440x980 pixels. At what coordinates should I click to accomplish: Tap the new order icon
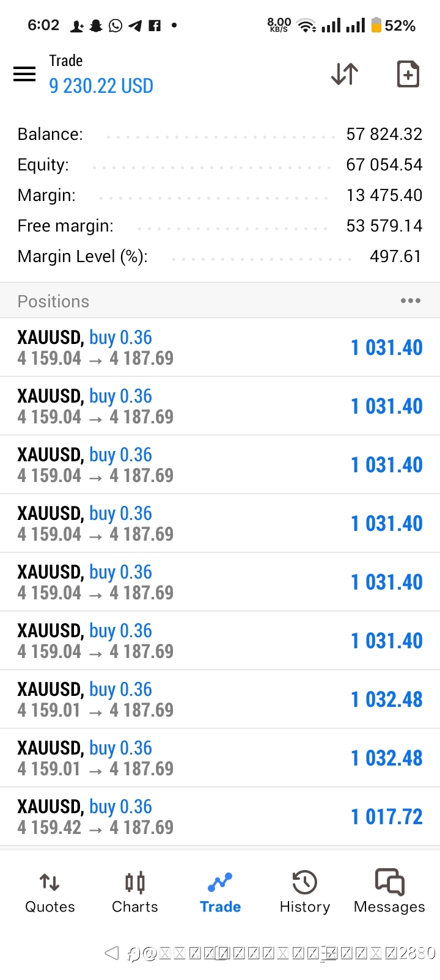coord(408,75)
